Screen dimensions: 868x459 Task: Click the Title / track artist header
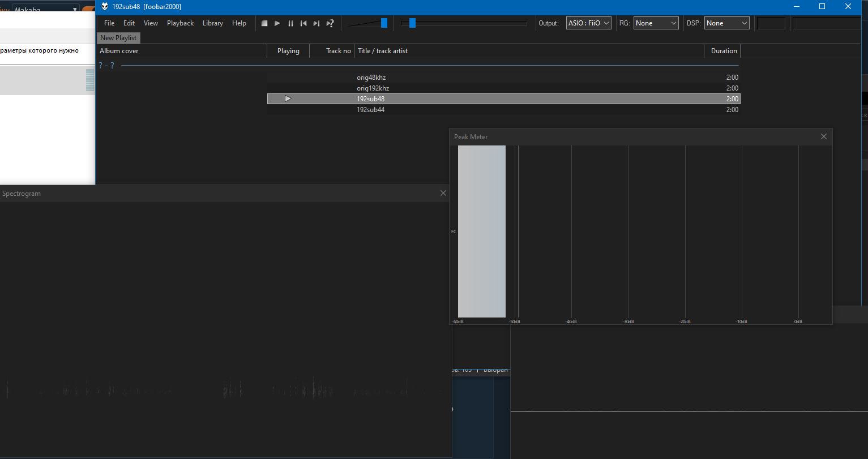coord(383,51)
